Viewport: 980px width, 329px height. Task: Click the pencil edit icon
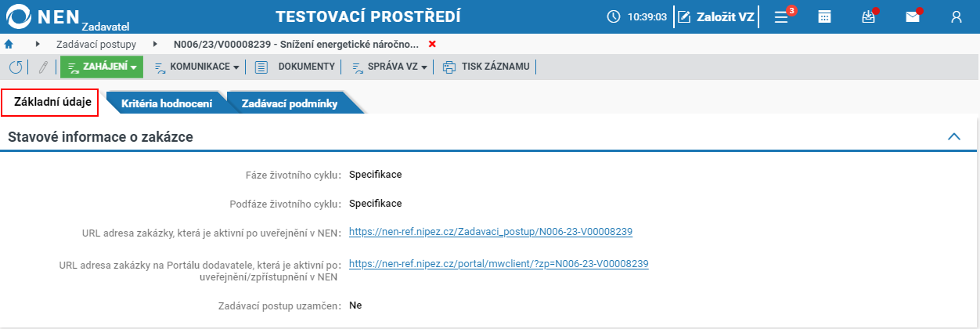coord(43,67)
